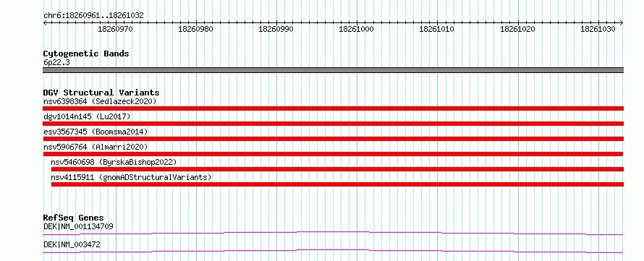This screenshot has height=261, width=644.
Task: Click the gray 6p22.3 cytoband bar
Action: (333, 70)
